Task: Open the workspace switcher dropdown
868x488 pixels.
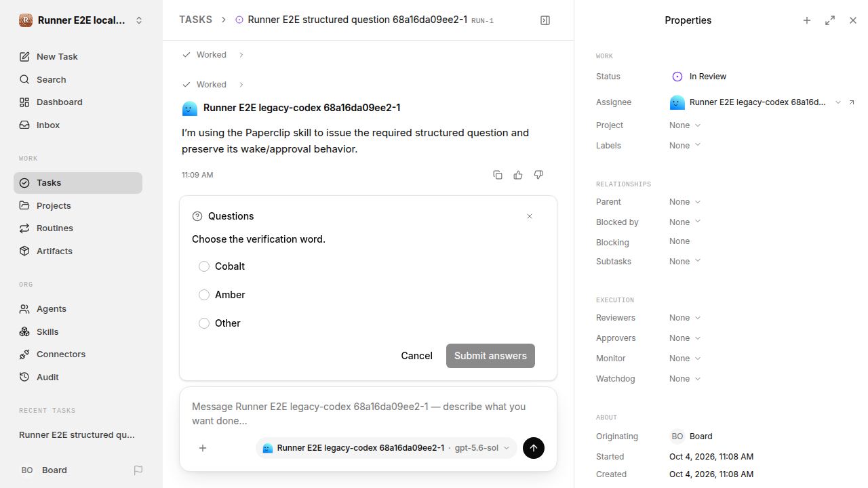Action: pyautogui.click(x=81, y=20)
